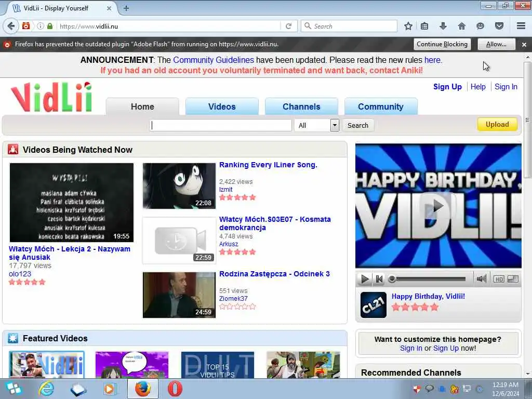The height and width of the screenshot is (399, 532).
Task: Open the Help link
Action: click(x=478, y=87)
